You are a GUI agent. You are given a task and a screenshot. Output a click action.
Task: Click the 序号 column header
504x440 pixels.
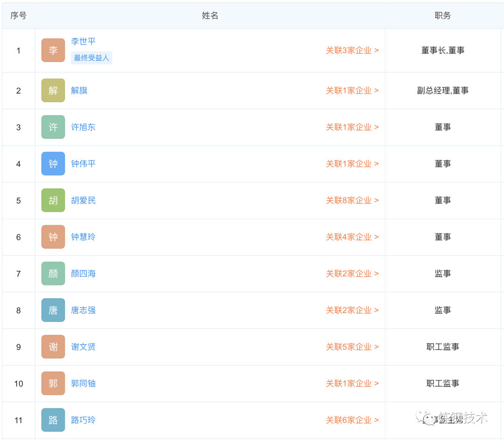(19, 15)
